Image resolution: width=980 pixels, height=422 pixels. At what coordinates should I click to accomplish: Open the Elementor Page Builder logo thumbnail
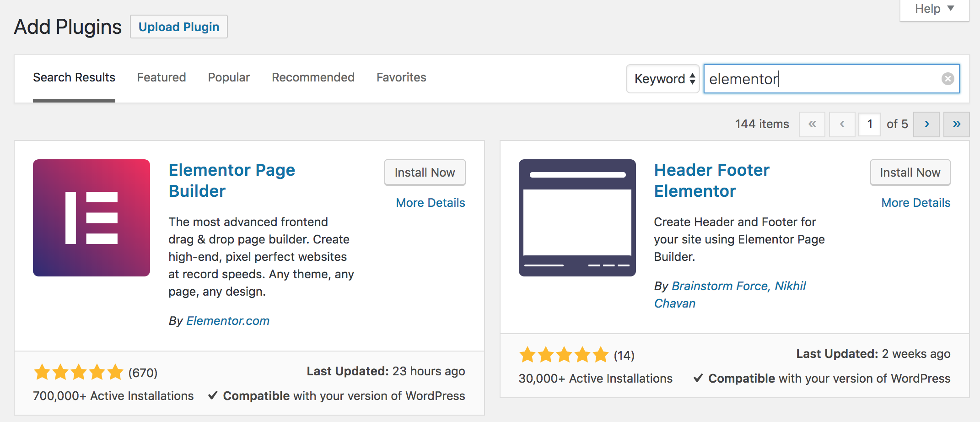(x=92, y=218)
